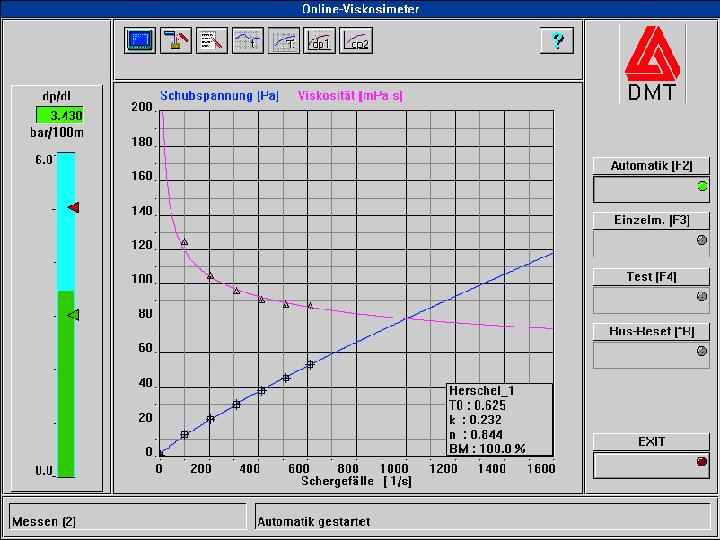This screenshot has height=540, width=720.
Task: Show the lowercase t time curve chart
Action: [x=248, y=40]
